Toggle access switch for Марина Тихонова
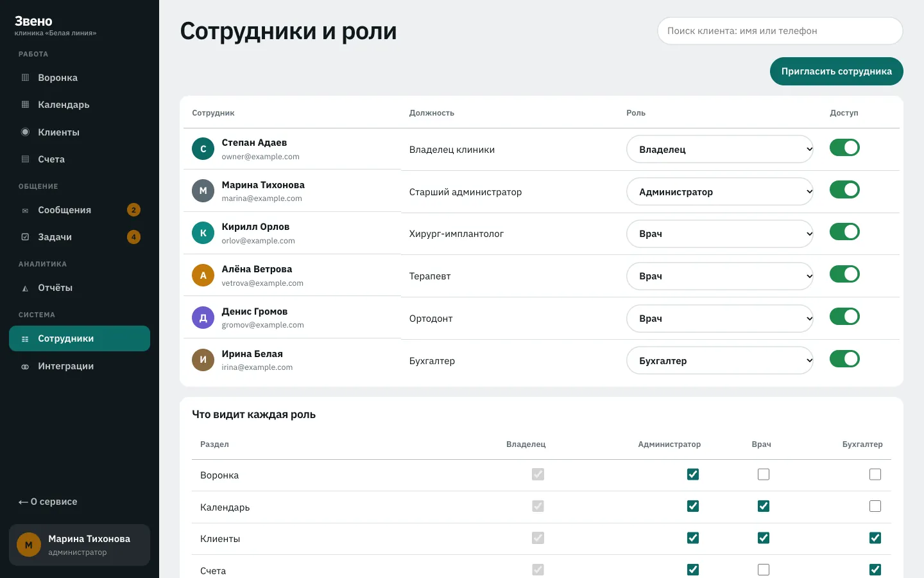The height and width of the screenshot is (578, 924). [844, 190]
